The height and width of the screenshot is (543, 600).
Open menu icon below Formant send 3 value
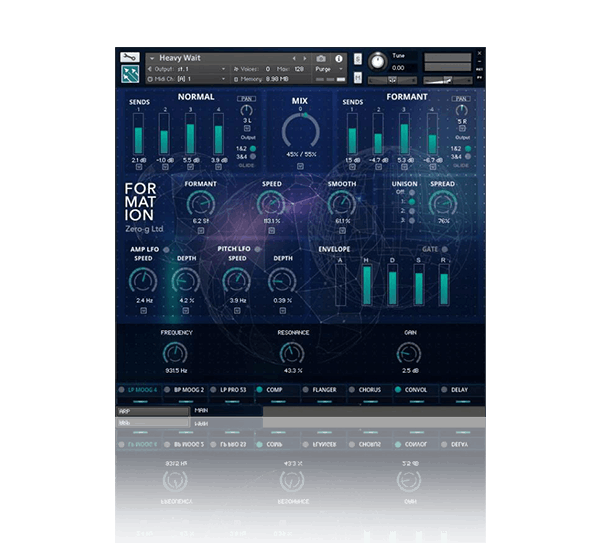(404, 167)
